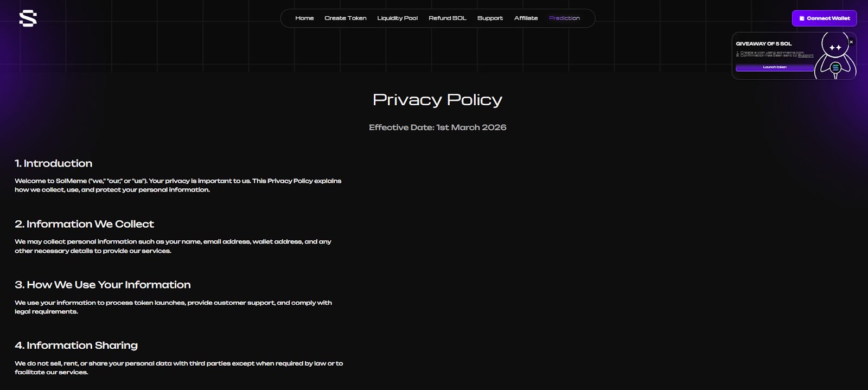Click the SolMeme logo icon
The height and width of the screenshot is (390, 868).
[28, 18]
